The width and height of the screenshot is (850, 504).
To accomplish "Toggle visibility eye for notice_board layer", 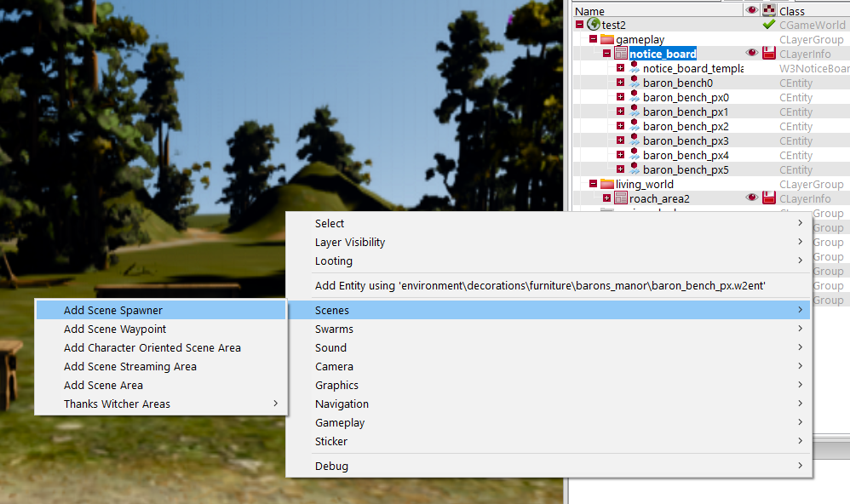I will point(752,54).
